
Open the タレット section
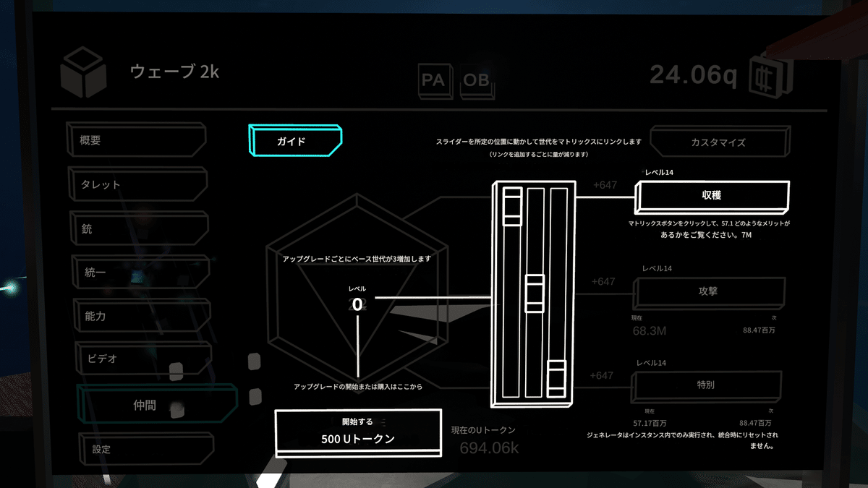(x=137, y=184)
